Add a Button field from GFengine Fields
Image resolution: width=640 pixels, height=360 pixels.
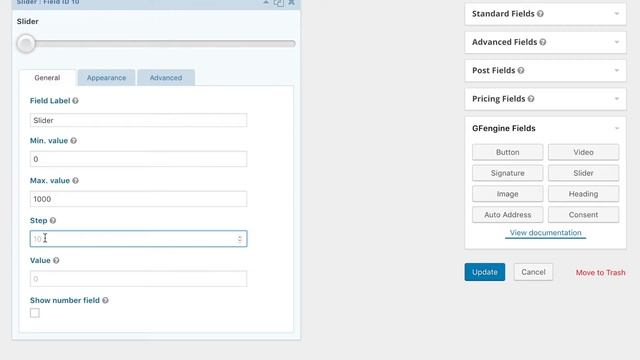point(507,152)
